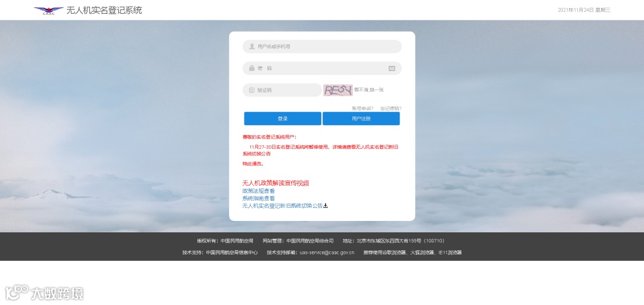
Task: Click 看不清 换一张 link
Action: tap(369, 90)
